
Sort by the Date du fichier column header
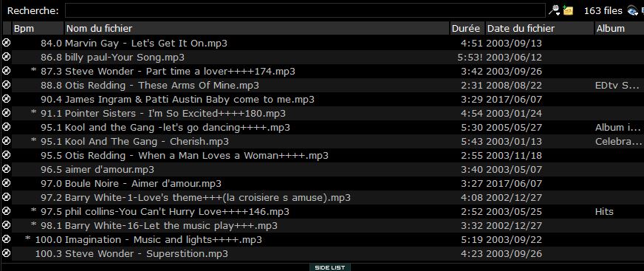(x=540, y=28)
